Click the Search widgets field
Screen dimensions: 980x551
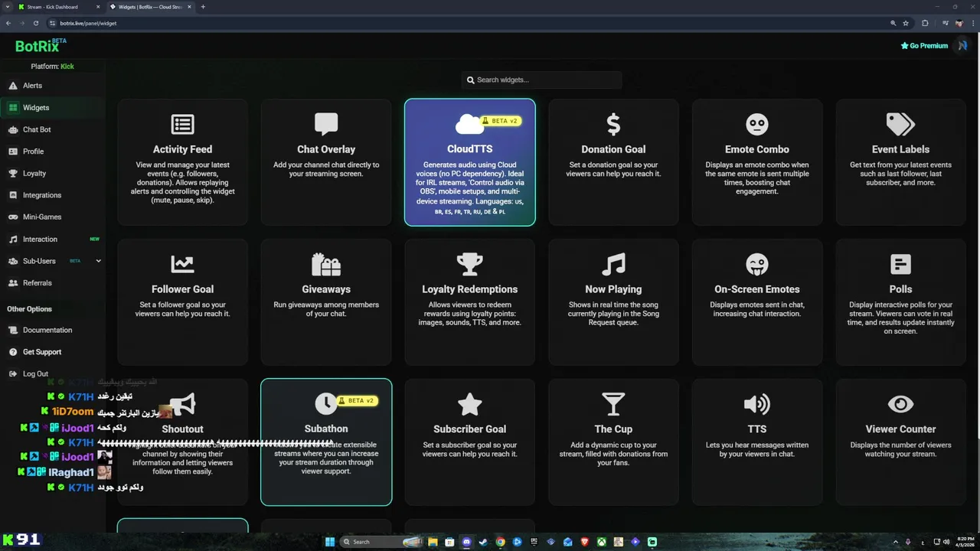point(541,80)
